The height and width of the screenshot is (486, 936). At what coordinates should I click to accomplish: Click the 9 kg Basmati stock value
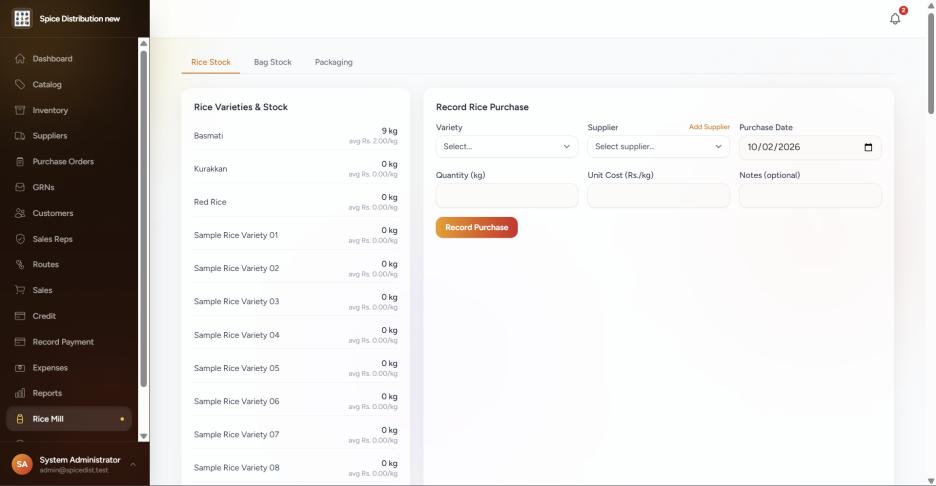(389, 131)
